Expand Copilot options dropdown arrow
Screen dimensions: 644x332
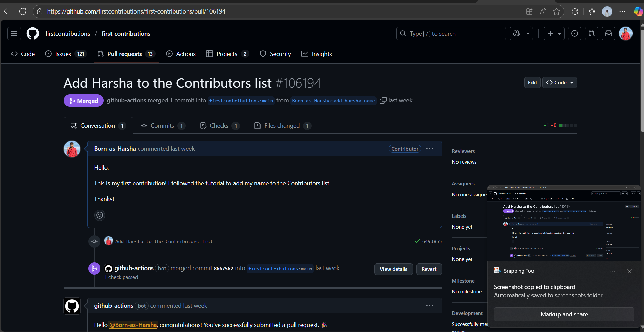[528, 34]
